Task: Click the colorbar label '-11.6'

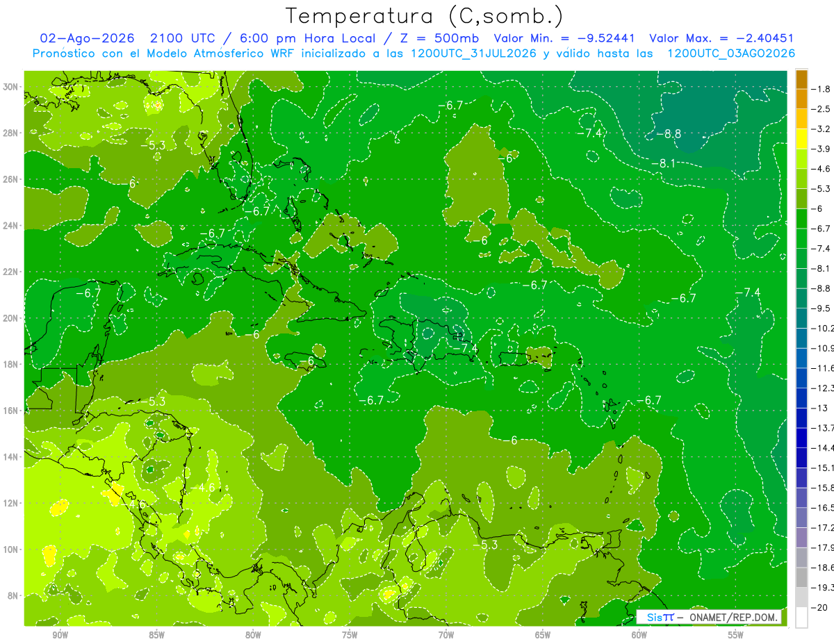Action: (x=824, y=368)
